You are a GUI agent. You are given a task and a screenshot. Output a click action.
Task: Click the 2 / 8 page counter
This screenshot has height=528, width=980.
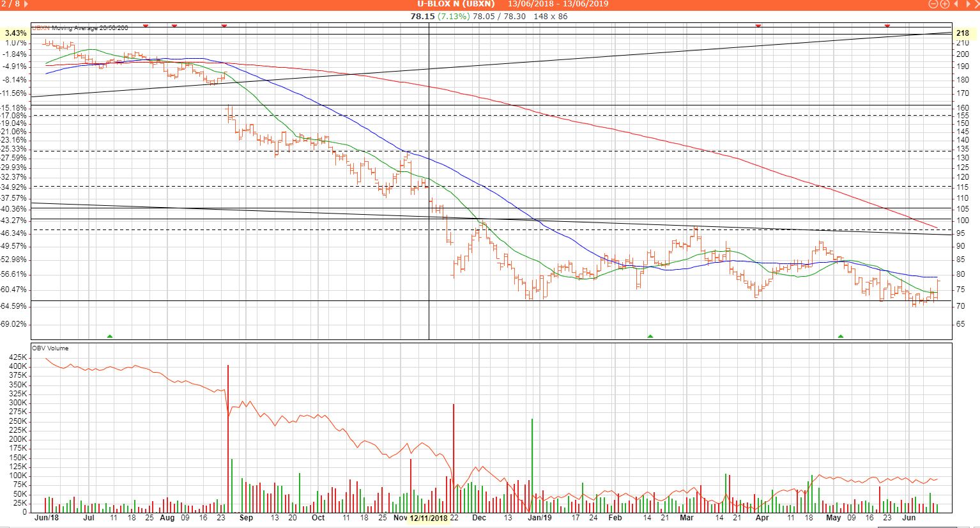coord(11,4)
